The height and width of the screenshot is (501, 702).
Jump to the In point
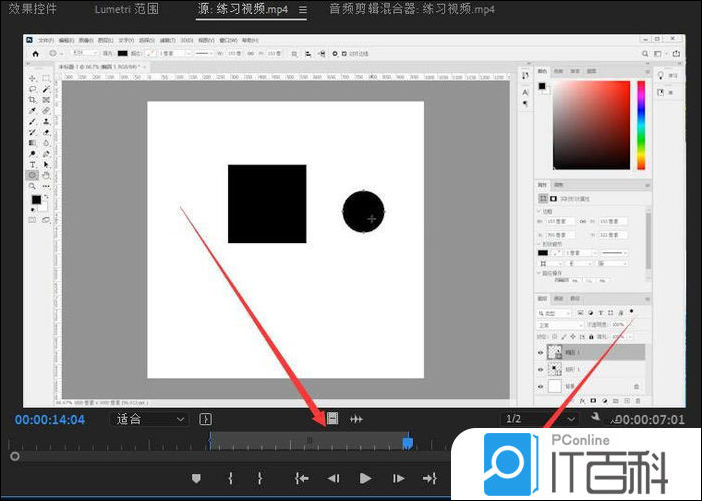tap(301, 479)
